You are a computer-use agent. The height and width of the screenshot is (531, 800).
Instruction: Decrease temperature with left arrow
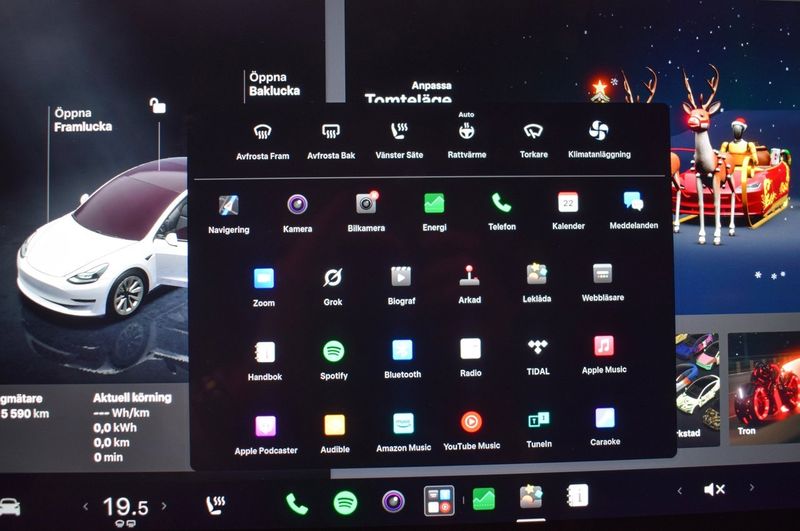86,507
